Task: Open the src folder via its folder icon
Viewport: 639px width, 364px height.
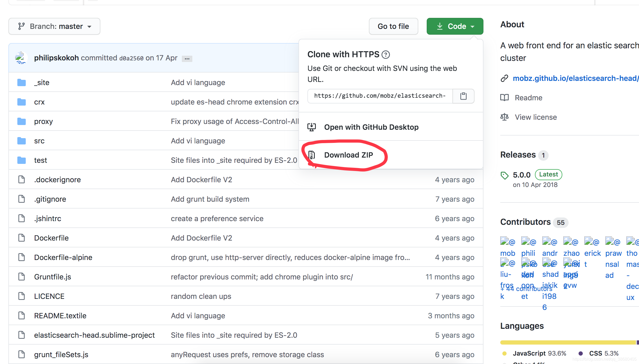Action: click(x=21, y=141)
